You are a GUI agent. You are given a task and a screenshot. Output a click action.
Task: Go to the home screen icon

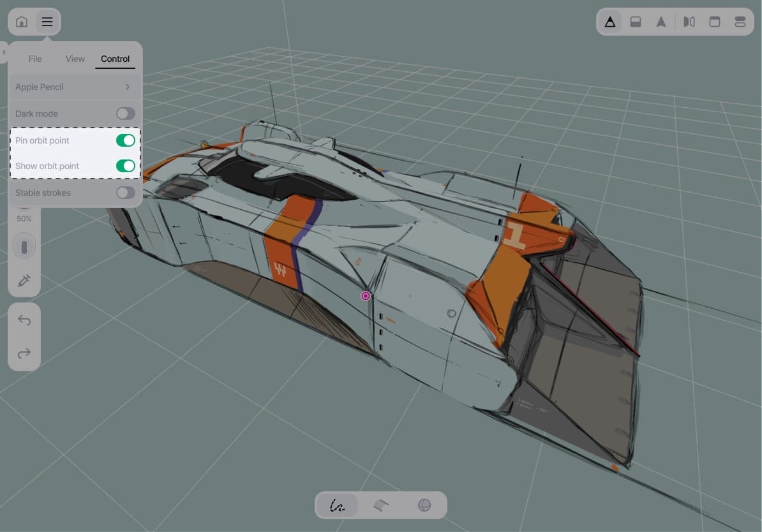tap(22, 22)
